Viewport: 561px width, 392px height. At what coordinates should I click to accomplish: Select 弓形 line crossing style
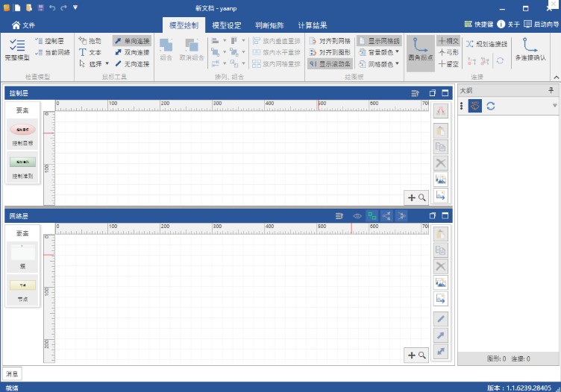coord(448,52)
